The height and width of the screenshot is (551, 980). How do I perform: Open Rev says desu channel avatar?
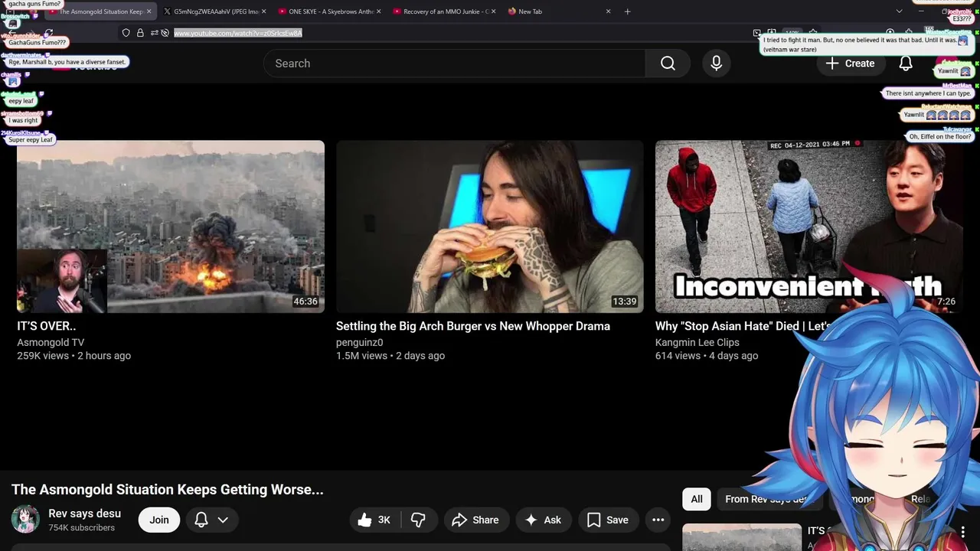25,520
